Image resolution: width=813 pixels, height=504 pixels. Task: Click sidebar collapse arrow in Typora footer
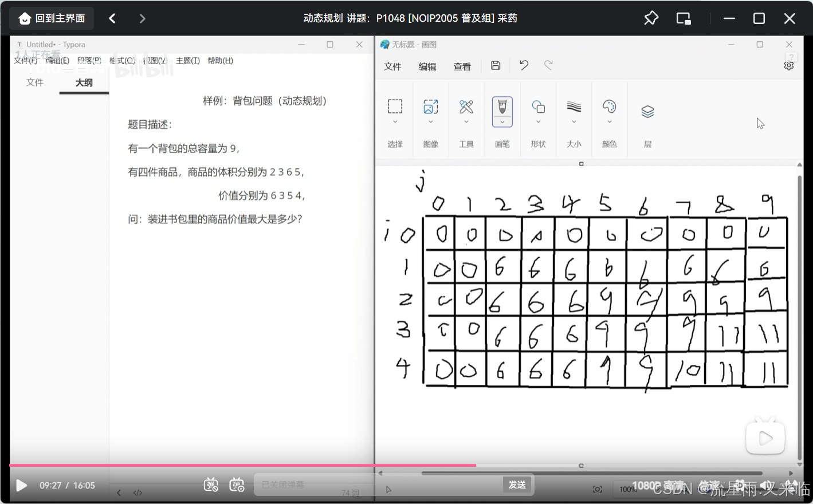119,493
